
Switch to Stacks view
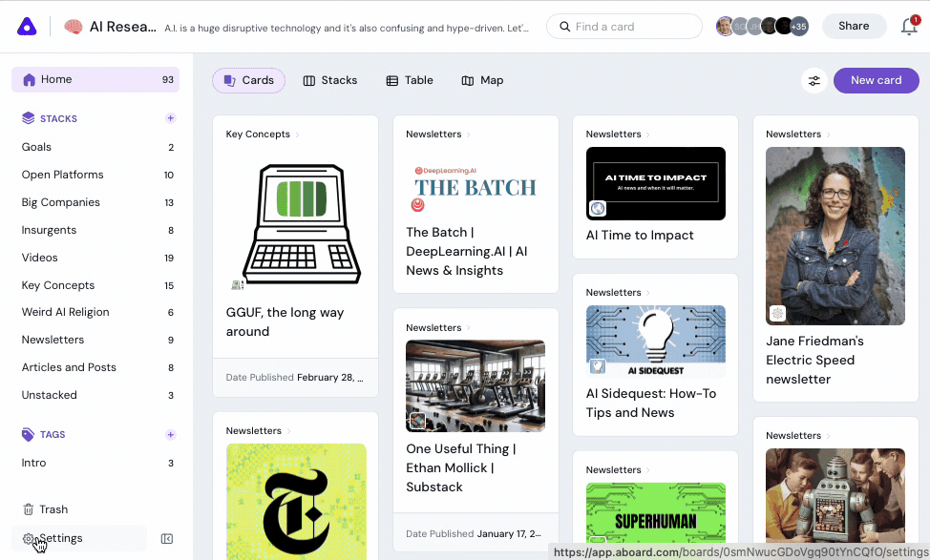coord(329,80)
